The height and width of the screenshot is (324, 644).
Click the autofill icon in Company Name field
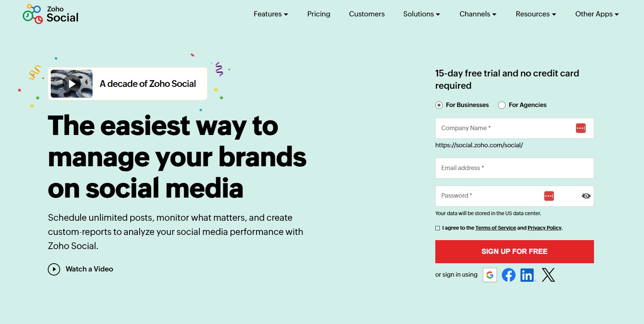581,128
